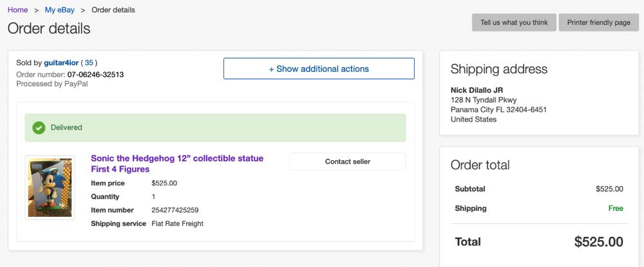
Task: Go to Home in breadcrumb
Action: click(17, 10)
